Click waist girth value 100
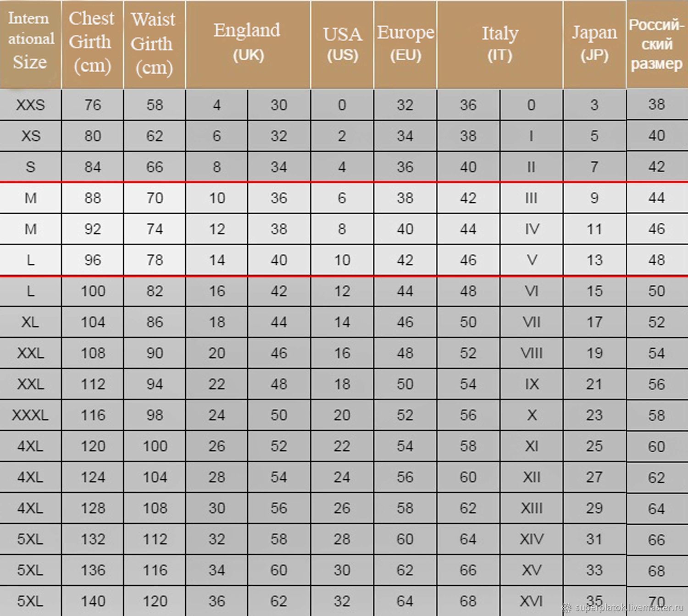Image resolution: width=688 pixels, height=616 pixels. 155,446
